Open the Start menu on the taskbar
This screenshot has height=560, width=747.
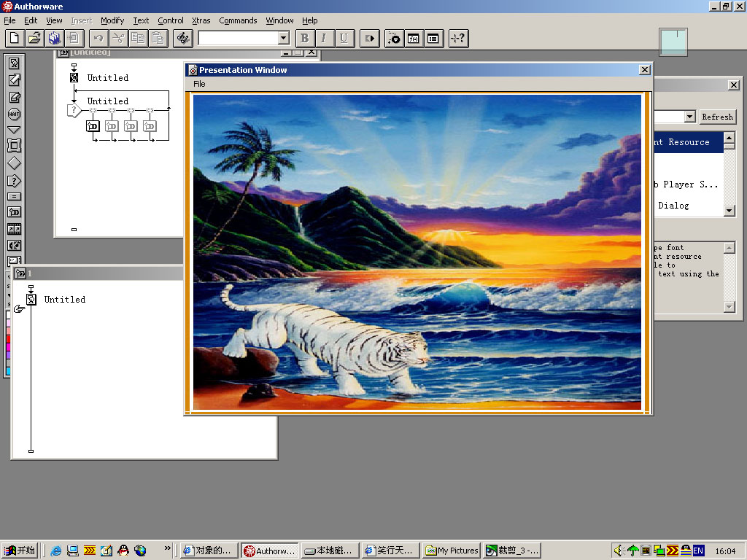coord(20,551)
